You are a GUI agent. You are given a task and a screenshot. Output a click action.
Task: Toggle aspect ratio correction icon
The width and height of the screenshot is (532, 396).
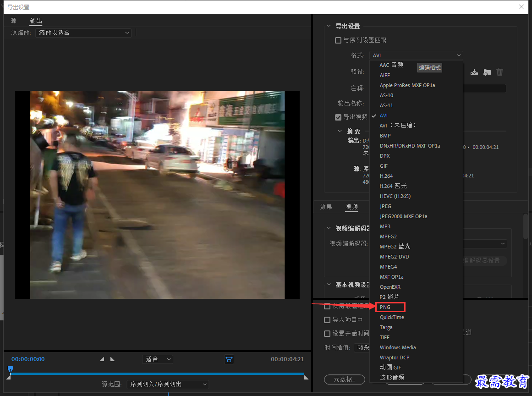point(229,359)
